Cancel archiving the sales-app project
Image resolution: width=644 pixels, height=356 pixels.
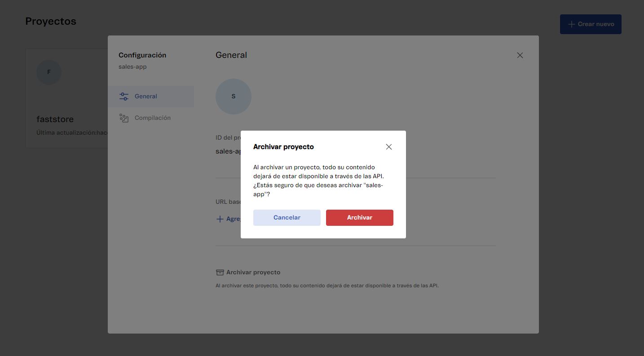coord(287,217)
